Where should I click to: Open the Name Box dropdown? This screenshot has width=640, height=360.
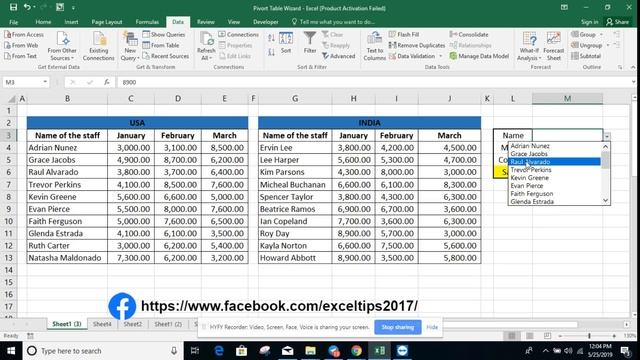pos(45,82)
